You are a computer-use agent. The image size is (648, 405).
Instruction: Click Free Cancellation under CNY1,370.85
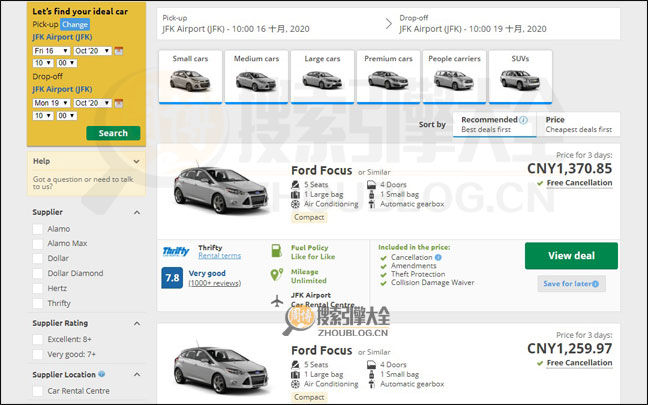579,183
